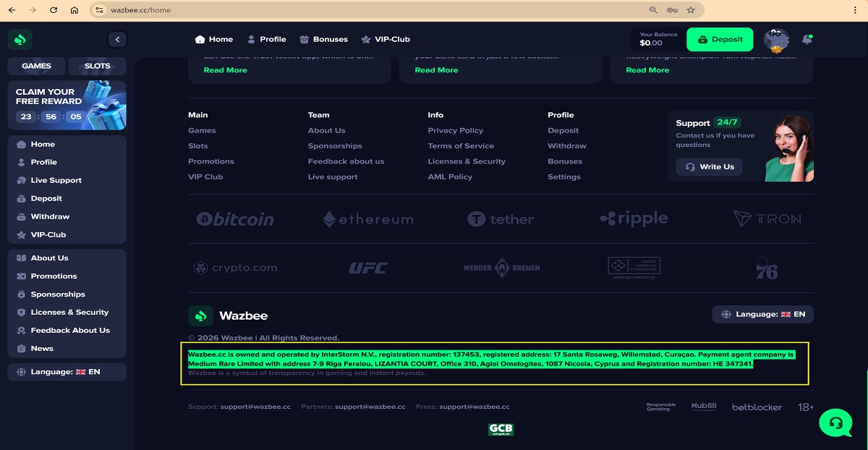The width and height of the screenshot is (868, 450).
Task: Open the green live chat headset bubble
Action: [835, 422]
